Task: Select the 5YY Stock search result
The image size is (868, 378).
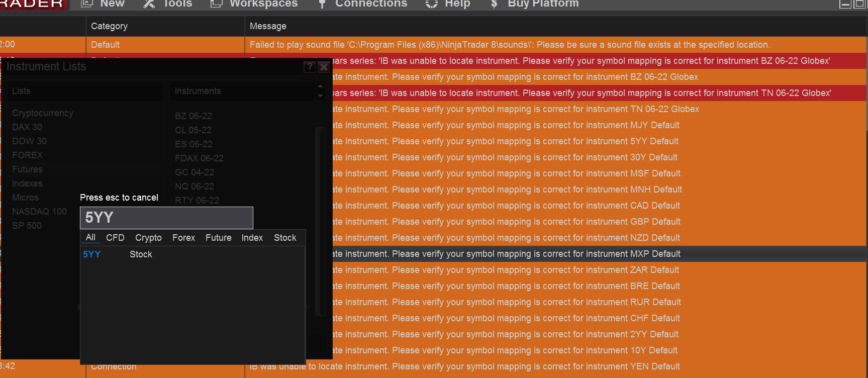Action: pos(192,254)
